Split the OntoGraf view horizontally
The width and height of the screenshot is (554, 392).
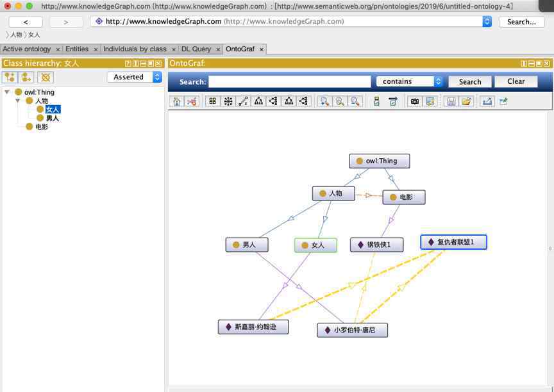[532, 63]
